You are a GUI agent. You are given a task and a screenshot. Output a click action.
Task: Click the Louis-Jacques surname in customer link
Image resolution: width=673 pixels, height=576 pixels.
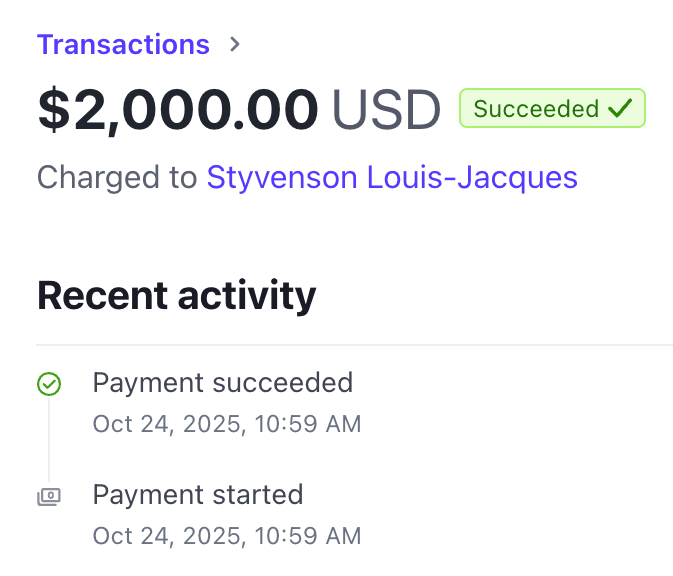point(472,178)
